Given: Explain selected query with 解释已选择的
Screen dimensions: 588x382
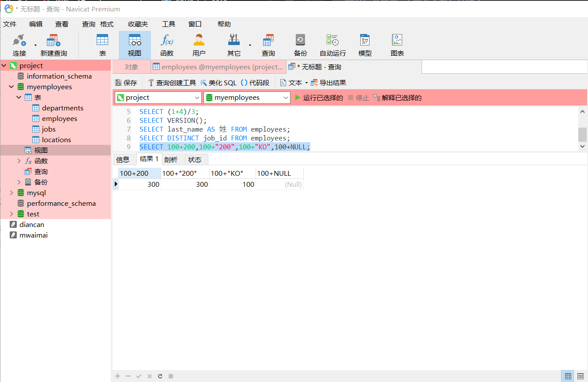Looking at the screenshot, I should click(397, 98).
